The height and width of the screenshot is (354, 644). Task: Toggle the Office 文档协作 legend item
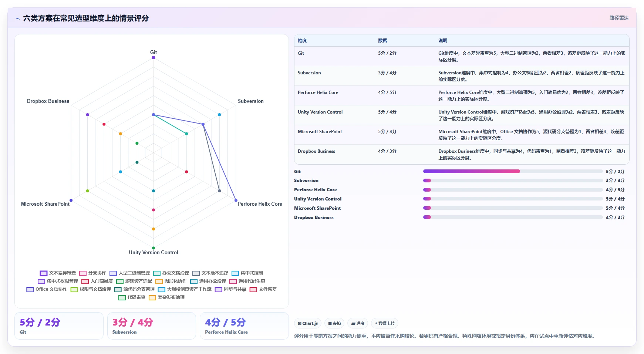click(47, 289)
